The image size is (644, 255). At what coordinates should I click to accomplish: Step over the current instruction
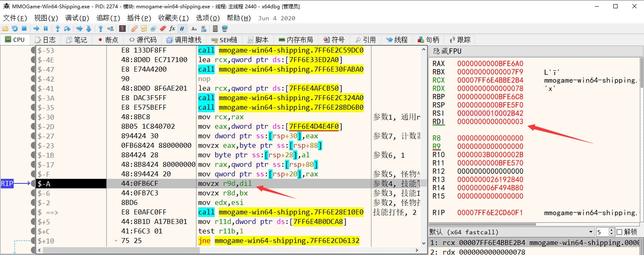click(67, 29)
